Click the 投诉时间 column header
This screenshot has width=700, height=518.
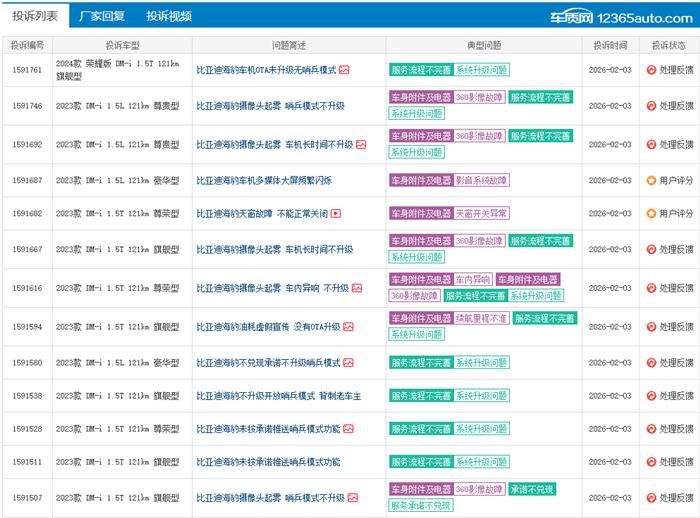pos(610,45)
